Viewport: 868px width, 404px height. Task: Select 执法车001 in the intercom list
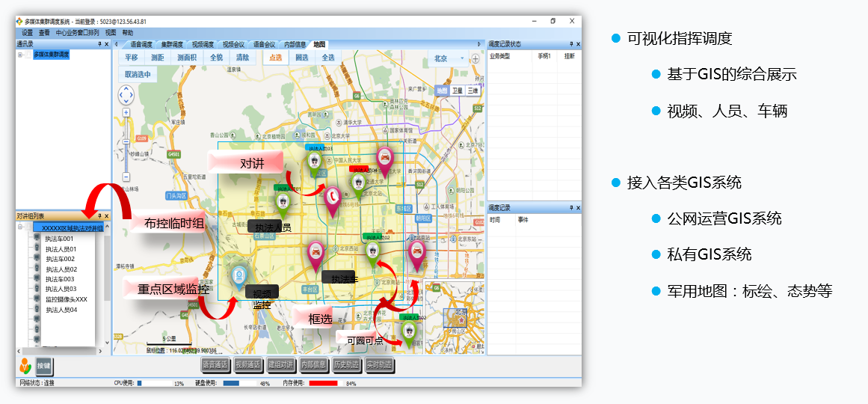pyautogui.click(x=59, y=239)
